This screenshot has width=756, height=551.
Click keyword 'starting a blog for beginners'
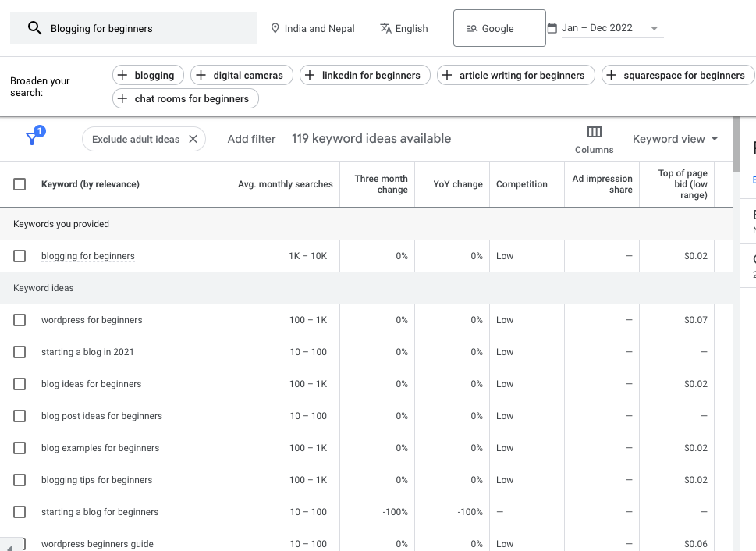click(x=100, y=512)
